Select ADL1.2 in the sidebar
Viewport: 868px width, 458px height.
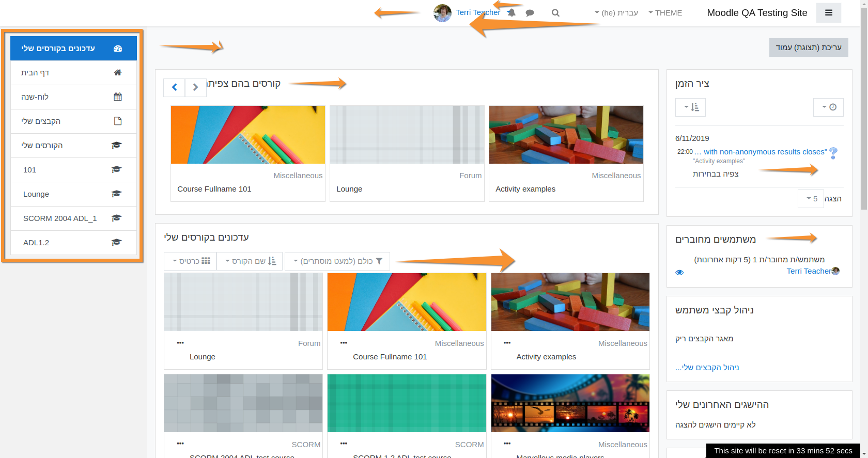click(73, 242)
